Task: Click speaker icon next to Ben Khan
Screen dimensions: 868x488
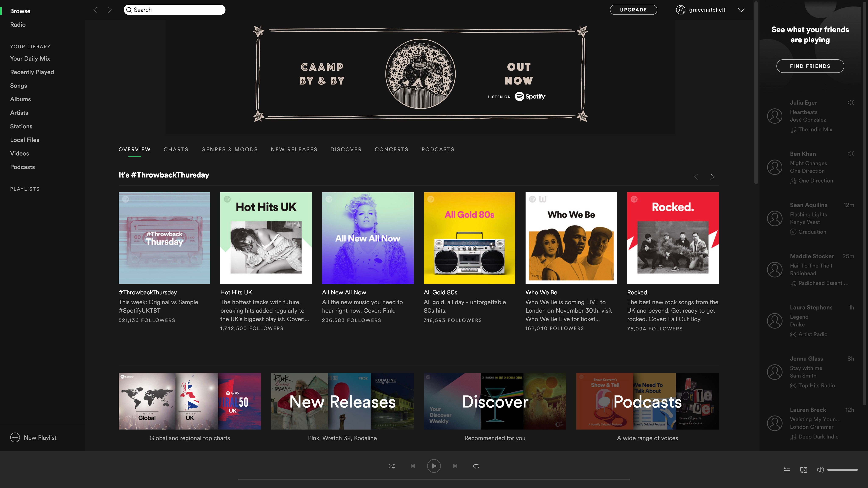Action: click(851, 154)
